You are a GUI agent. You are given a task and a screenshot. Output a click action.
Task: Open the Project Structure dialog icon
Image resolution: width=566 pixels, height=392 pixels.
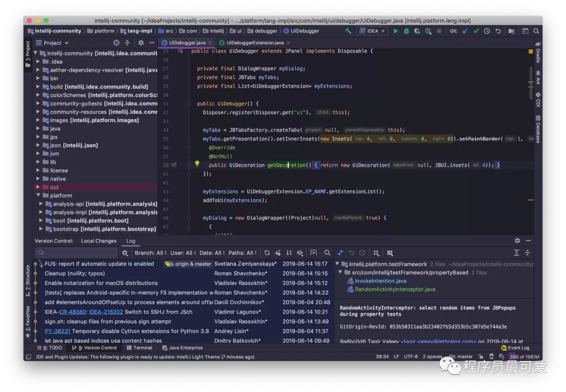point(511,31)
